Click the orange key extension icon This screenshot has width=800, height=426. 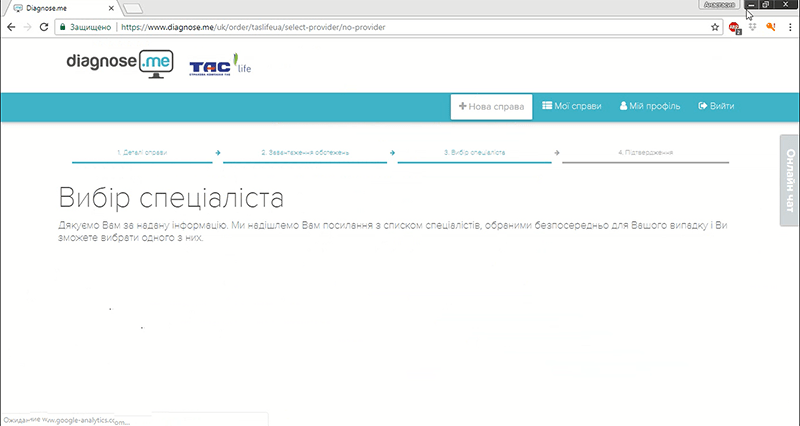[x=770, y=27]
